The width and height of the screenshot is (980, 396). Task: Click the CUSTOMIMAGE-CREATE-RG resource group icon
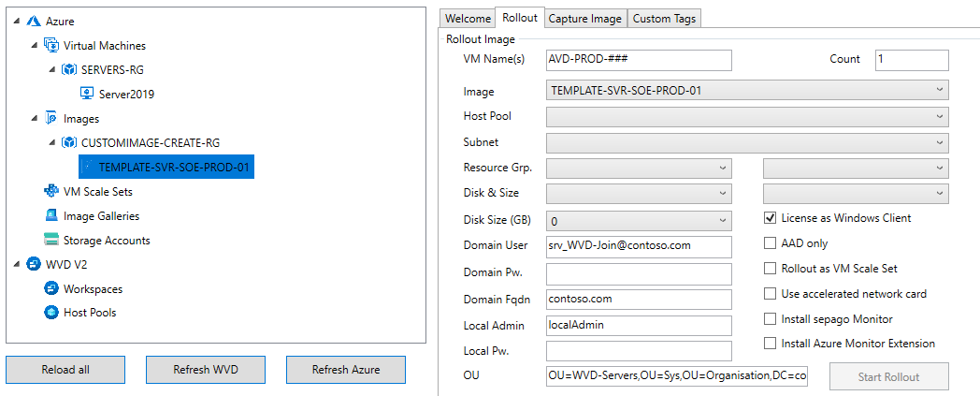(69, 142)
